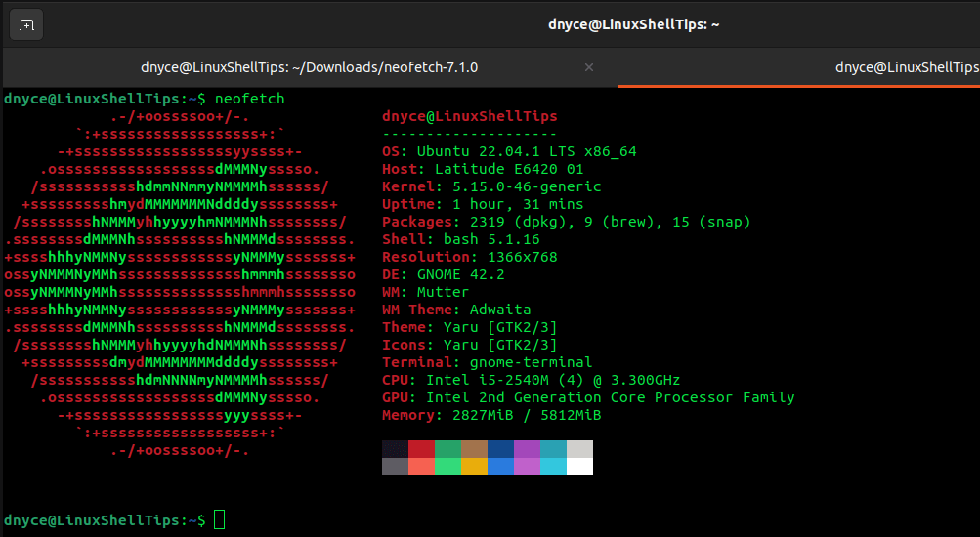Click the Kernel value 5.15.0-46-generic

point(527,186)
